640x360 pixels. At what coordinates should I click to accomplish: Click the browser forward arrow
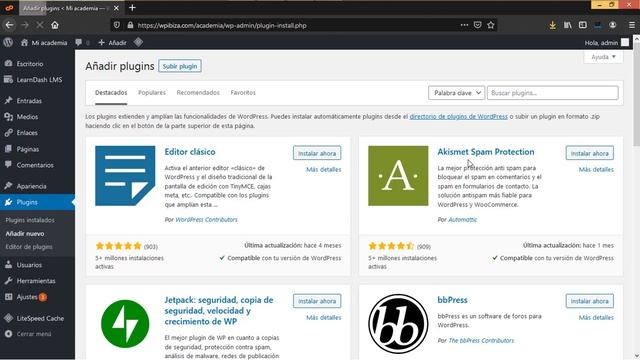(x=24, y=25)
